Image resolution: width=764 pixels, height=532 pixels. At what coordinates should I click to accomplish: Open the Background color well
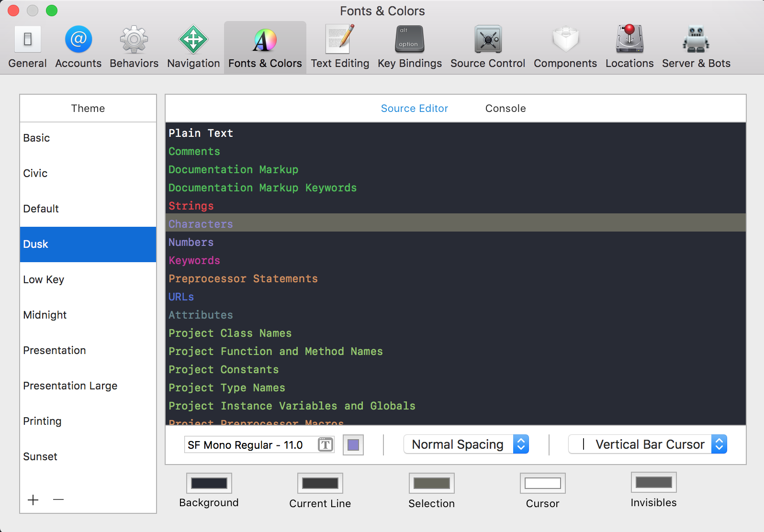(209, 483)
